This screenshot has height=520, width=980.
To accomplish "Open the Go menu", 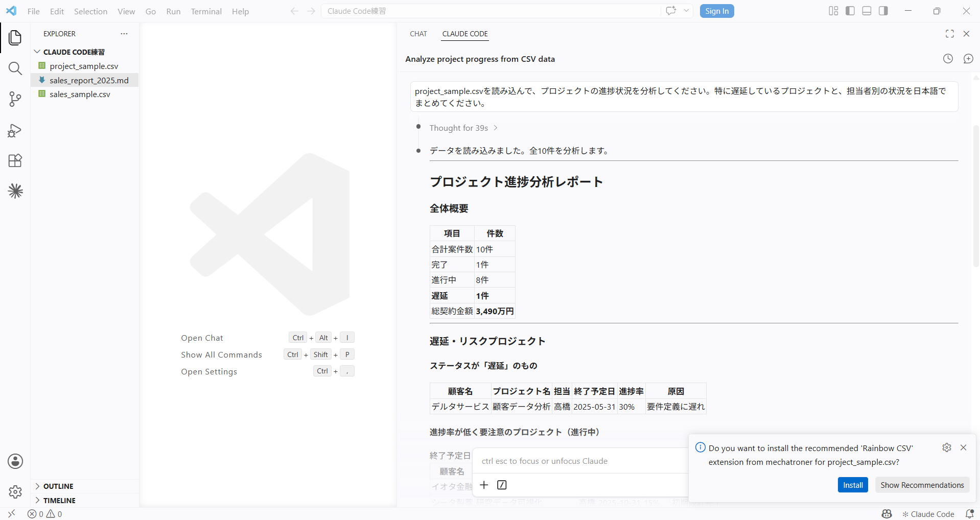I will [151, 11].
